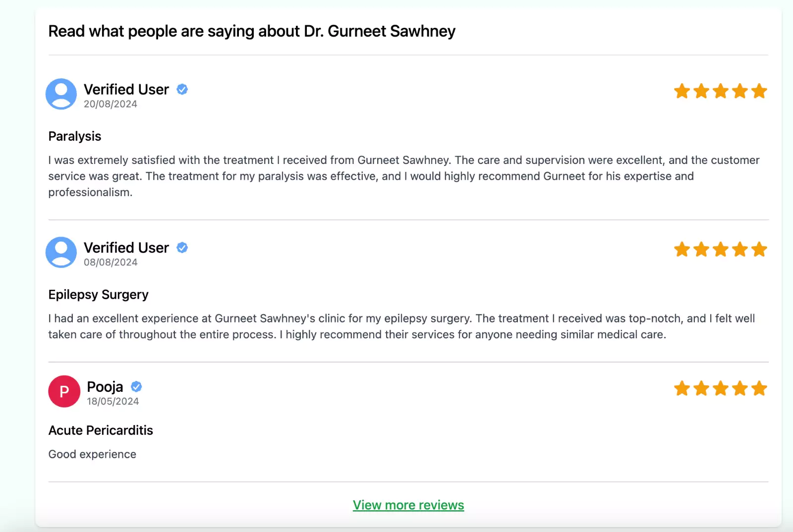Click the Good experience review text

click(x=92, y=454)
